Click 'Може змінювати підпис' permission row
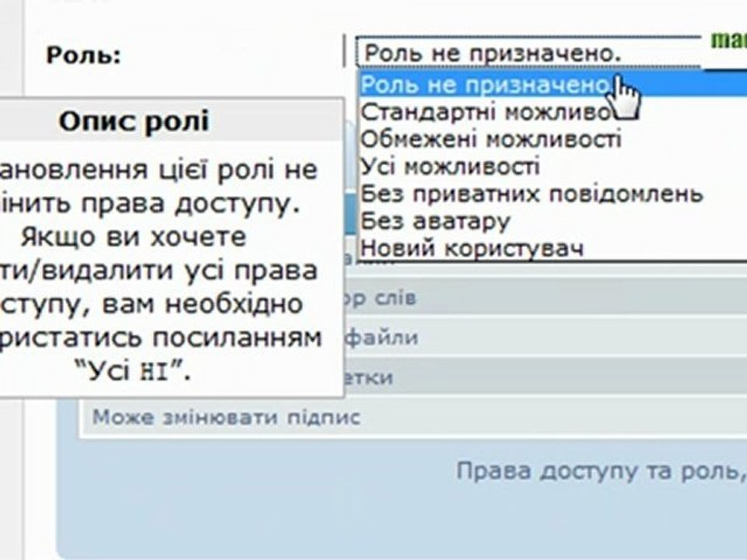The height and width of the screenshot is (560, 747). pyautogui.click(x=415, y=417)
